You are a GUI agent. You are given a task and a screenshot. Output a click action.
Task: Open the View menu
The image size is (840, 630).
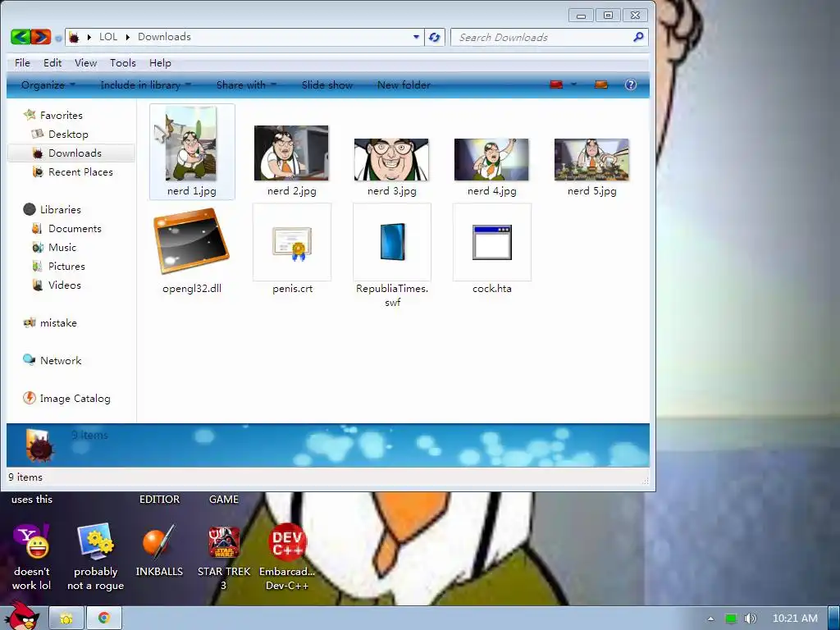tap(85, 62)
